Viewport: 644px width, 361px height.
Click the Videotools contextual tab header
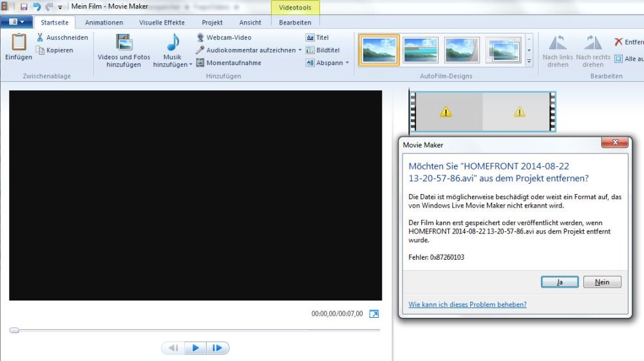tap(295, 8)
